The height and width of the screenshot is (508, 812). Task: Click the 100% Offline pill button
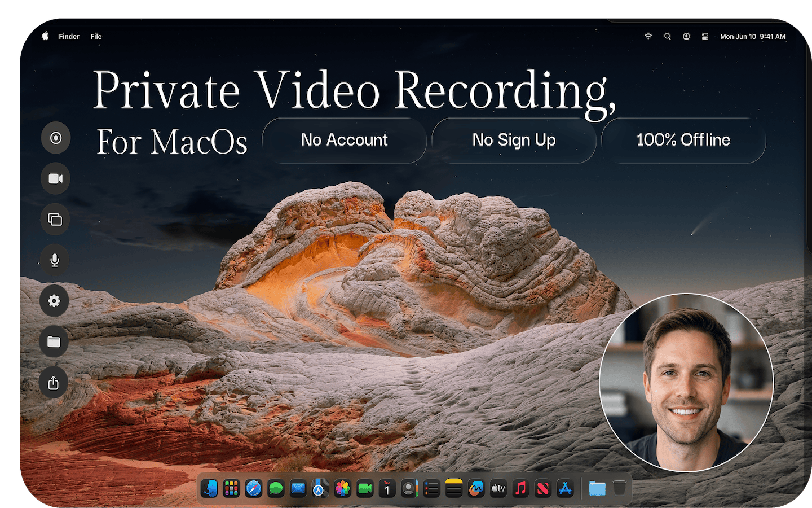[x=683, y=140]
